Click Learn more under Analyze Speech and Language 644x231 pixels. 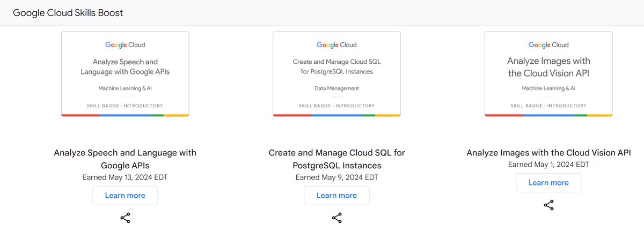[x=125, y=196]
